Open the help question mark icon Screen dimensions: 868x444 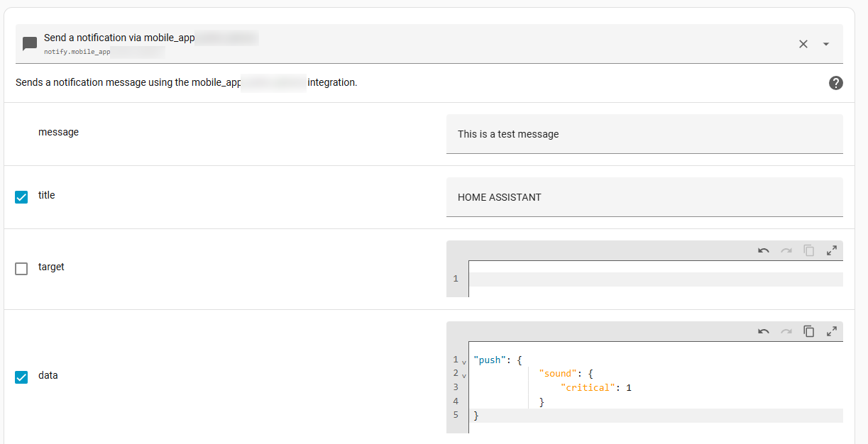coord(836,83)
